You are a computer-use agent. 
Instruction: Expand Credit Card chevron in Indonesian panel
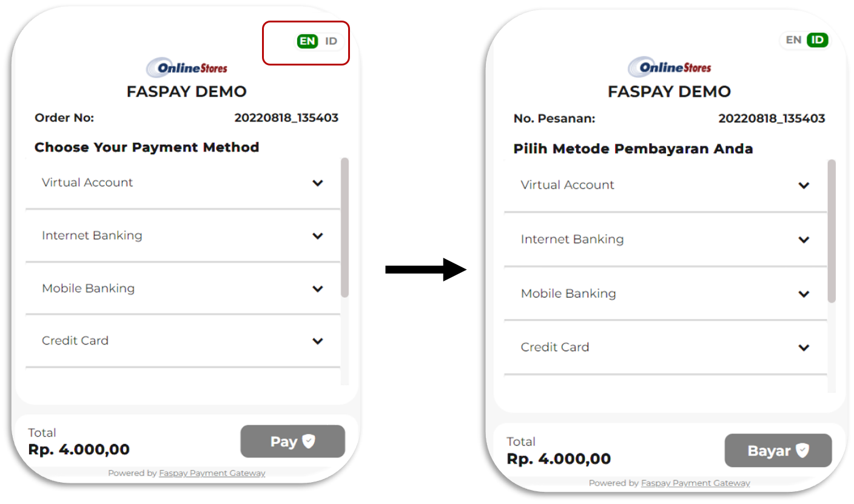coord(804,348)
